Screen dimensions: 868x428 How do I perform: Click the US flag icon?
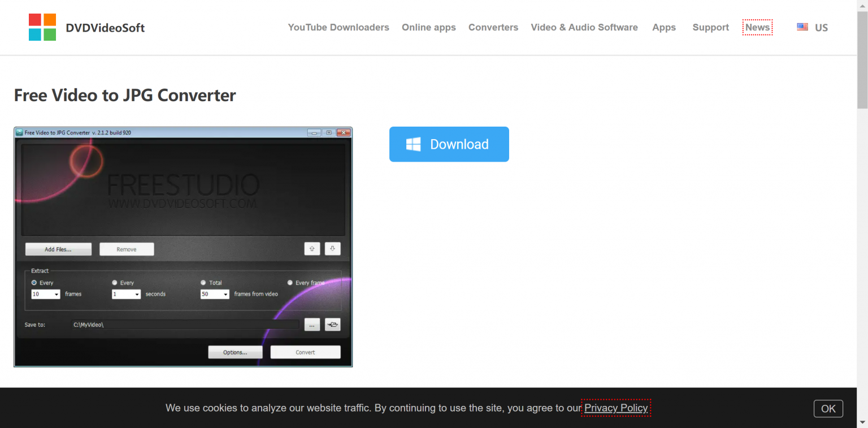click(802, 27)
